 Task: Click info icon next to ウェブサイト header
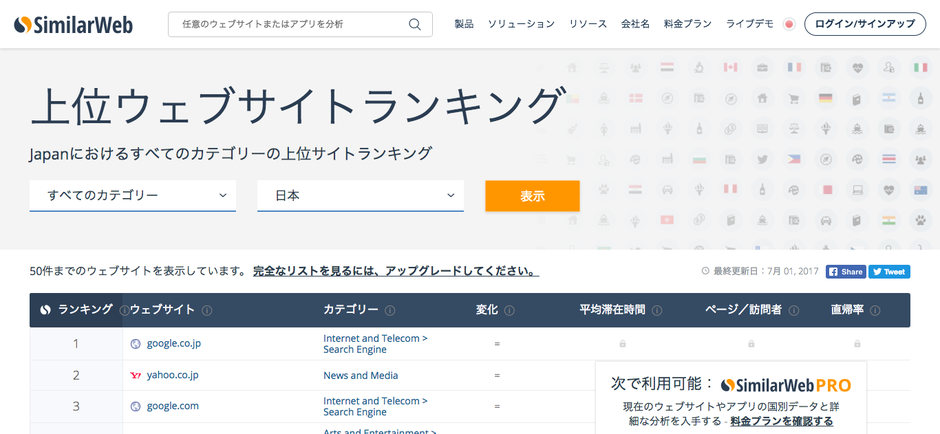point(207,311)
